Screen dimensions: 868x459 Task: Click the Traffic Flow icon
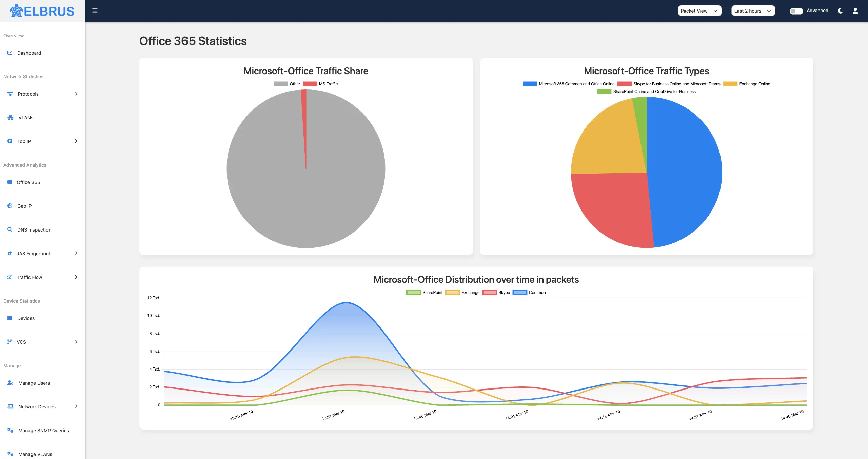point(9,277)
